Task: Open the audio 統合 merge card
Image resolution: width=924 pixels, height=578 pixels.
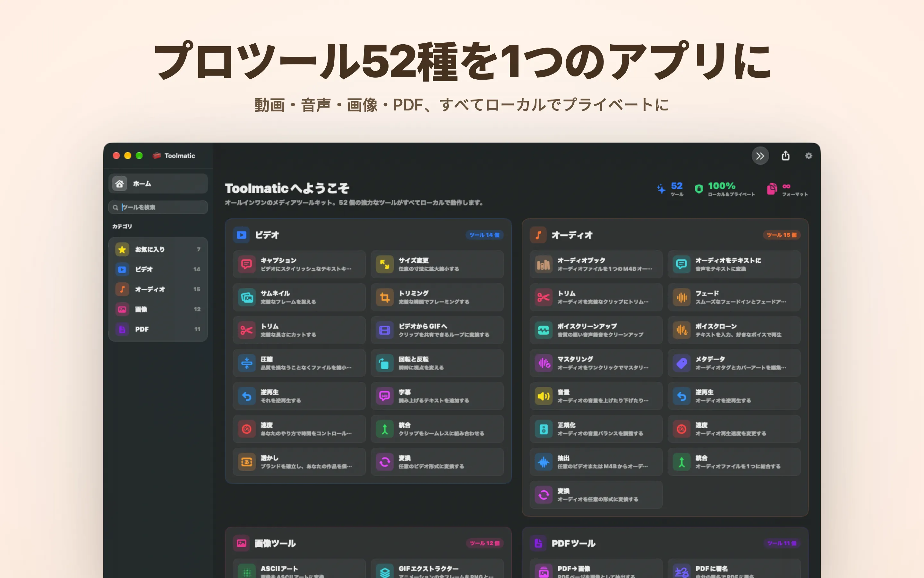Action: coord(734,462)
